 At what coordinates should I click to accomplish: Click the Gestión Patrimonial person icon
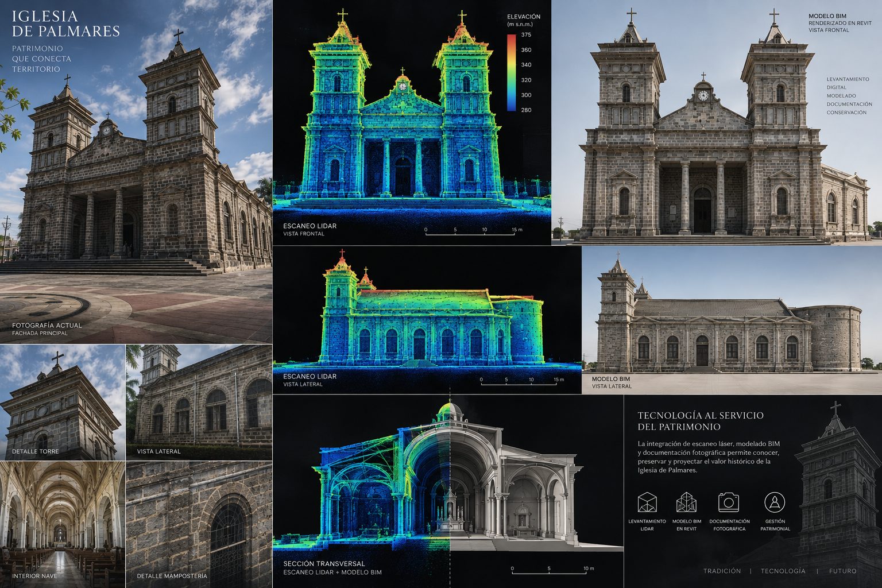[x=775, y=502]
